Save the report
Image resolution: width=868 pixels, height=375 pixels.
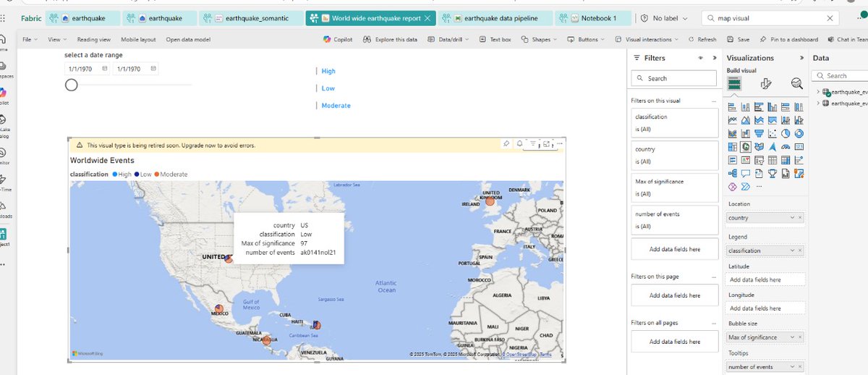[x=739, y=40]
